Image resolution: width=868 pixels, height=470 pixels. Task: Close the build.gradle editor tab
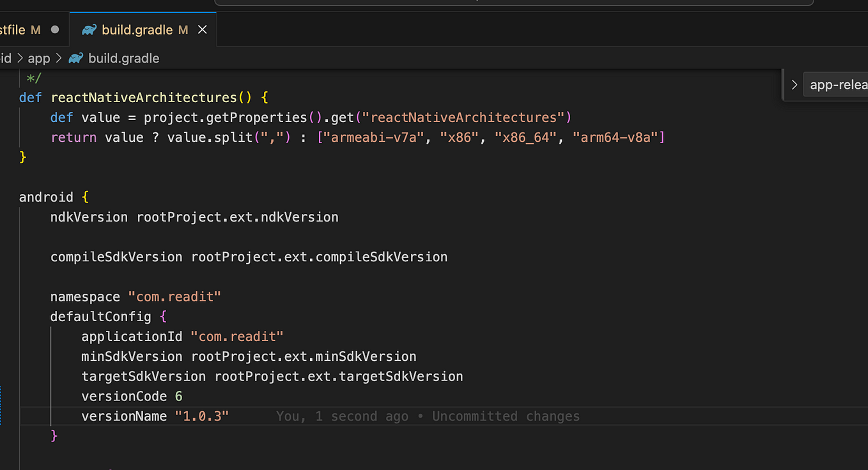tap(203, 29)
